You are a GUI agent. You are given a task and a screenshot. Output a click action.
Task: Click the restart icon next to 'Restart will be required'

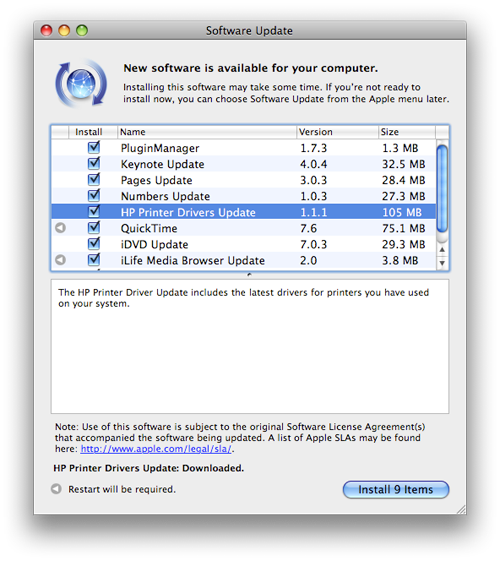tap(56, 489)
